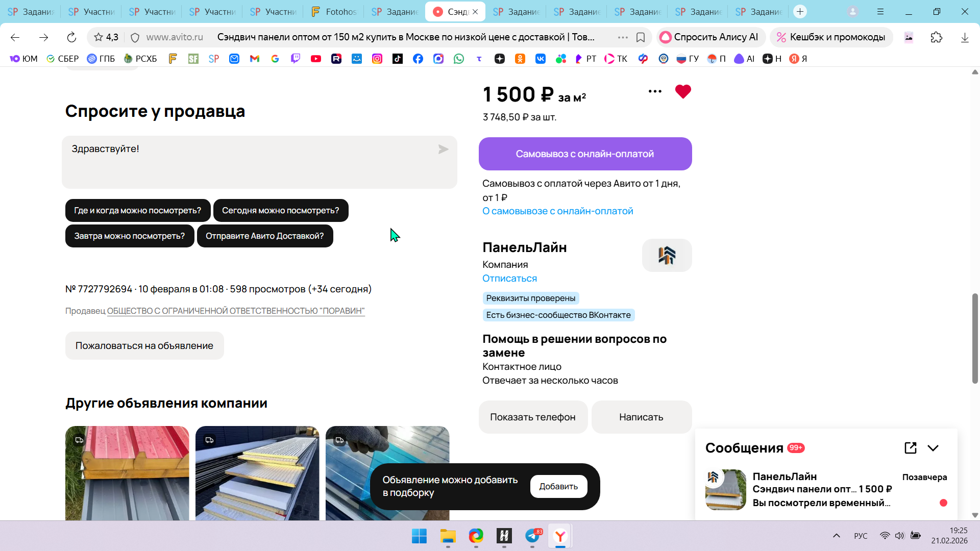Open the ПанельЛайн company logo
This screenshot has height=551, width=980.
(667, 255)
